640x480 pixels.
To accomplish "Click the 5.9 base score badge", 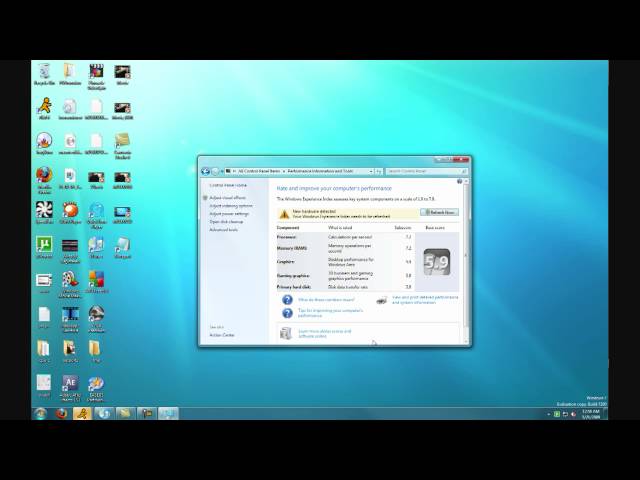I will [436, 262].
